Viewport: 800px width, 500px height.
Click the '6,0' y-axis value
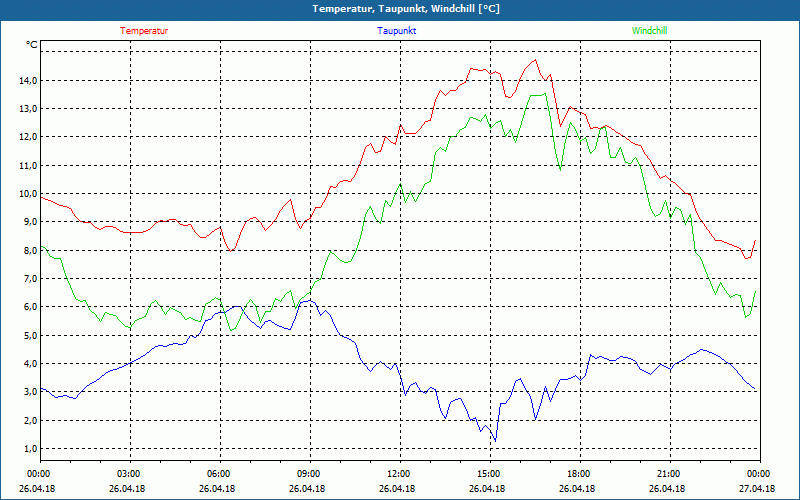[x=30, y=307]
